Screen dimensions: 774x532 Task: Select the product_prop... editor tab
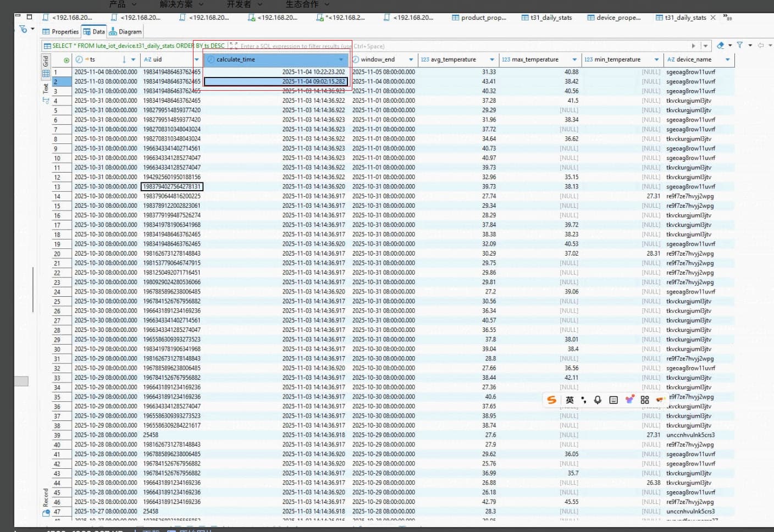click(479, 18)
